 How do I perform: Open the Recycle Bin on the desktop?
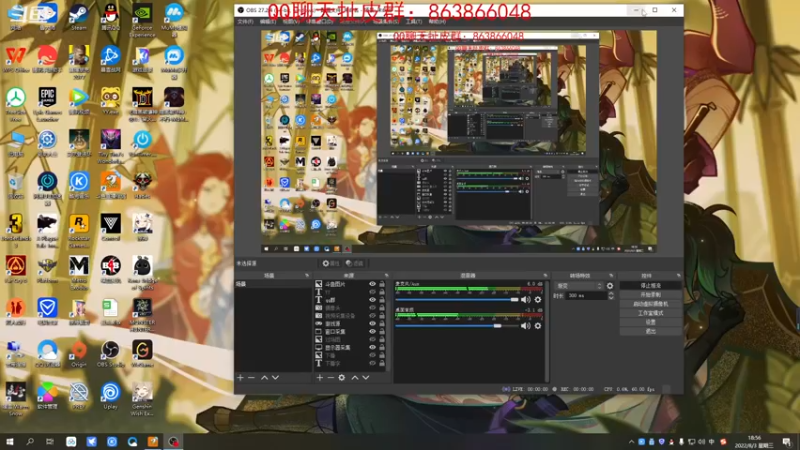[x=16, y=185]
